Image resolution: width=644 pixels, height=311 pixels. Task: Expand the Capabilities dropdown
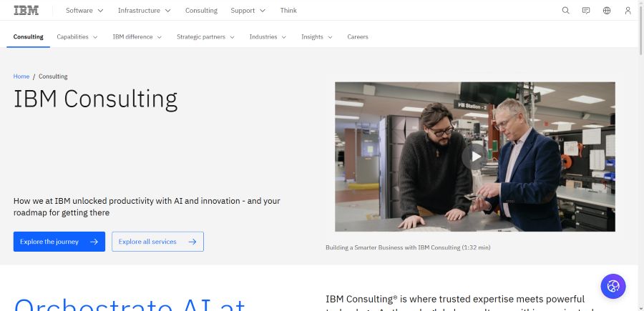click(x=77, y=36)
